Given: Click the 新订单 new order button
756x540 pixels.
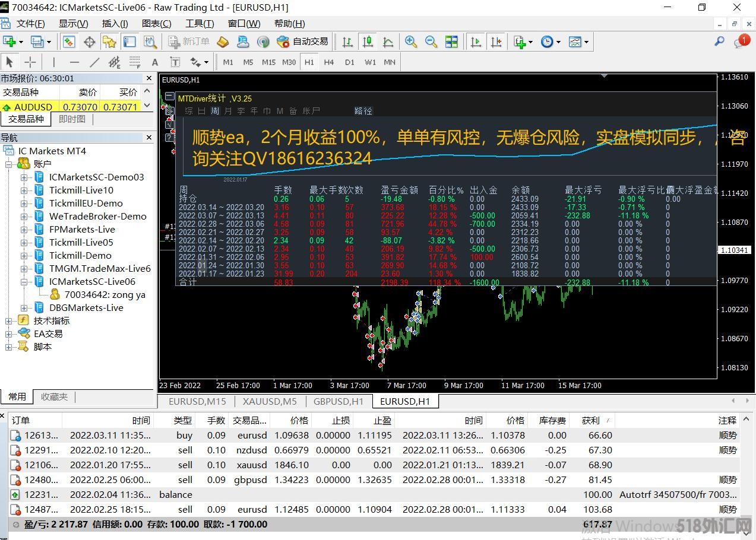Looking at the screenshot, I should 189,42.
